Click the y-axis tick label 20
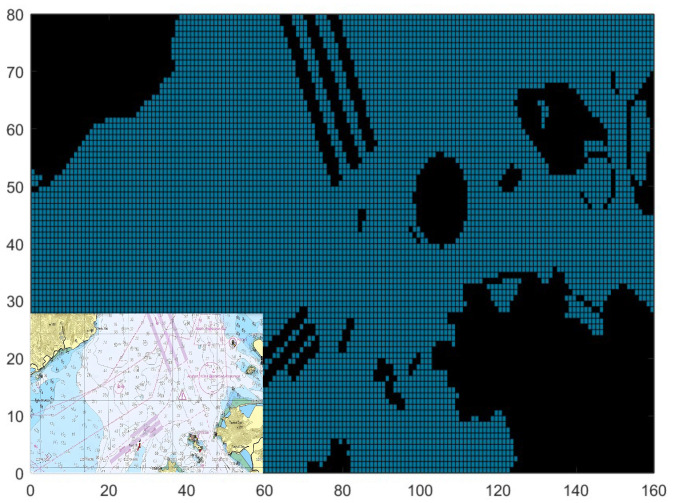 click(x=15, y=359)
